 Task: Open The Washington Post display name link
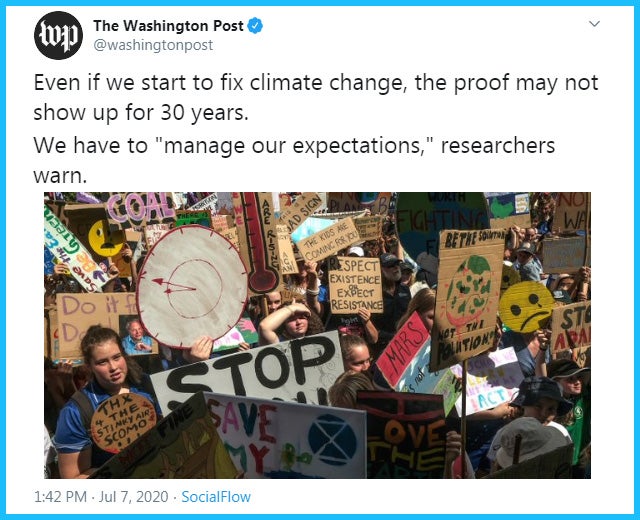[x=168, y=25]
